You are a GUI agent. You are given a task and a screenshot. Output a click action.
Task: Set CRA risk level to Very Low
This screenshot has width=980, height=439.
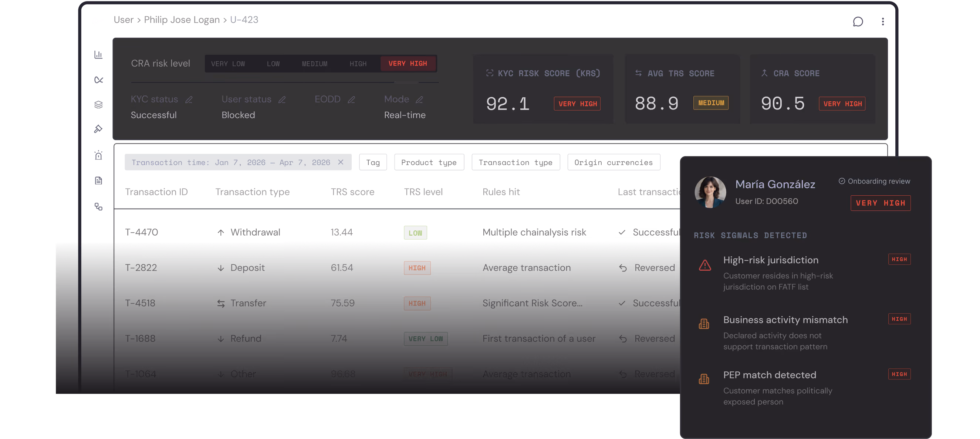point(228,64)
